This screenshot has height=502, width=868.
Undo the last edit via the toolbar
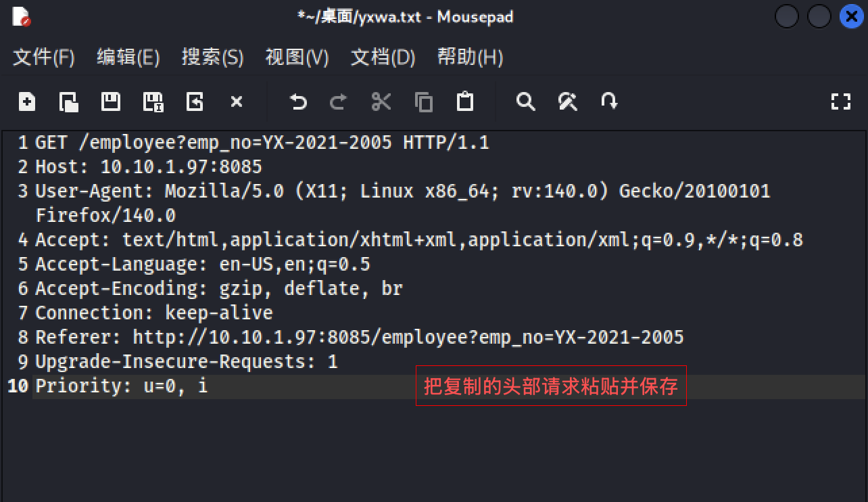[x=298, y=102]
